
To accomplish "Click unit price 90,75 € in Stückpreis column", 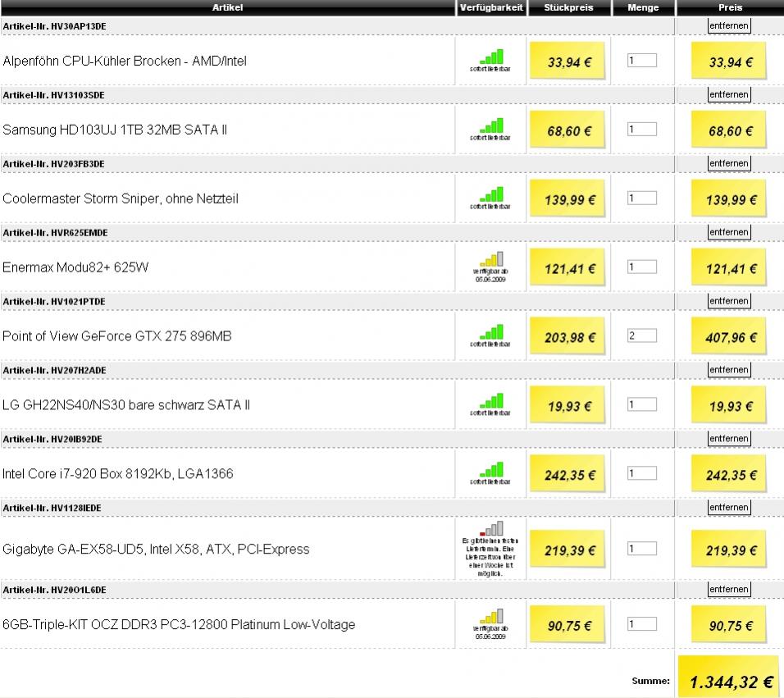I will point(567,624).
